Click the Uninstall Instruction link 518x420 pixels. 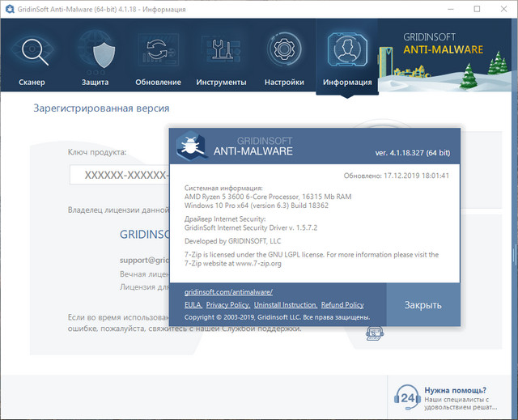[285, 305]
